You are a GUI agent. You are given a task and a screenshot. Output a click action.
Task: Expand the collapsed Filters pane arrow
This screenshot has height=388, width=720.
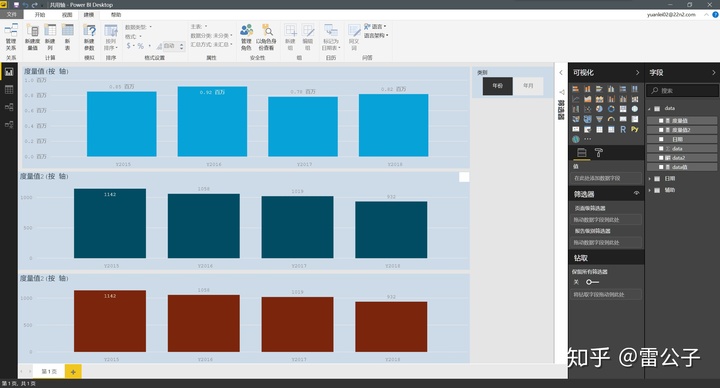pos(561,73)
